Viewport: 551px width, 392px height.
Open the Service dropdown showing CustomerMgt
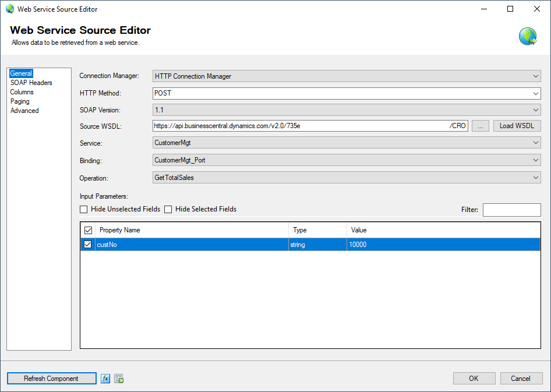pos(536,143)
